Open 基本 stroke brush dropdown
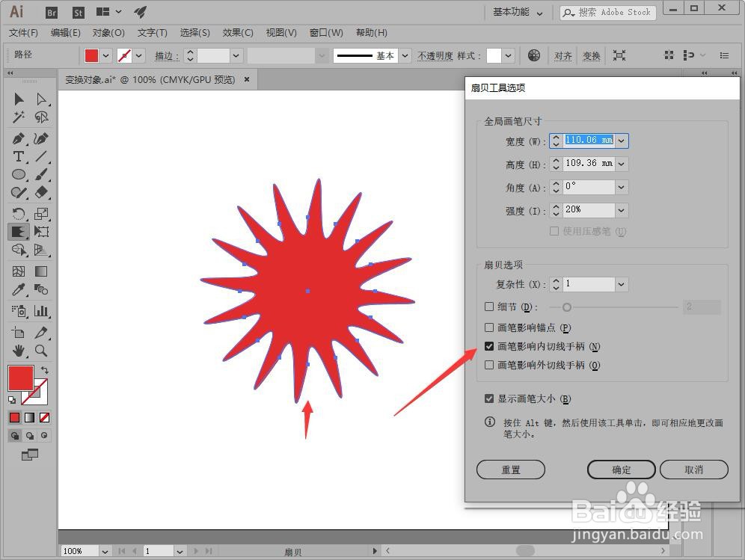 coord(405,55)
